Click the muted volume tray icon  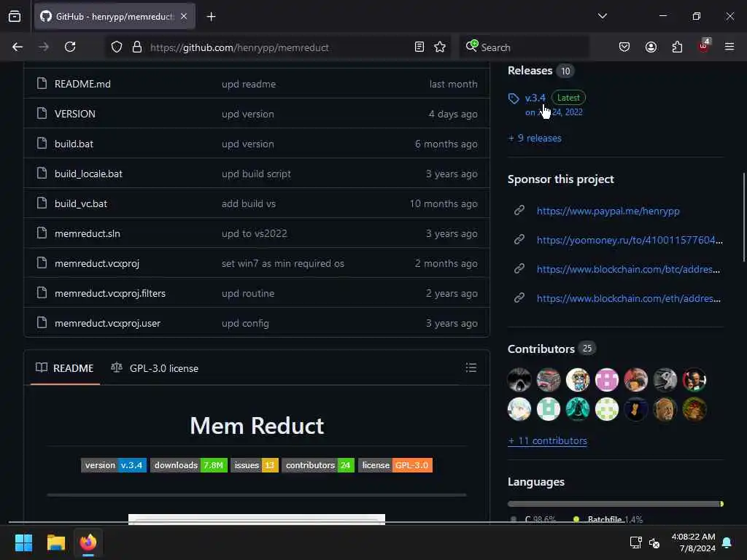(x=654, y=542)
